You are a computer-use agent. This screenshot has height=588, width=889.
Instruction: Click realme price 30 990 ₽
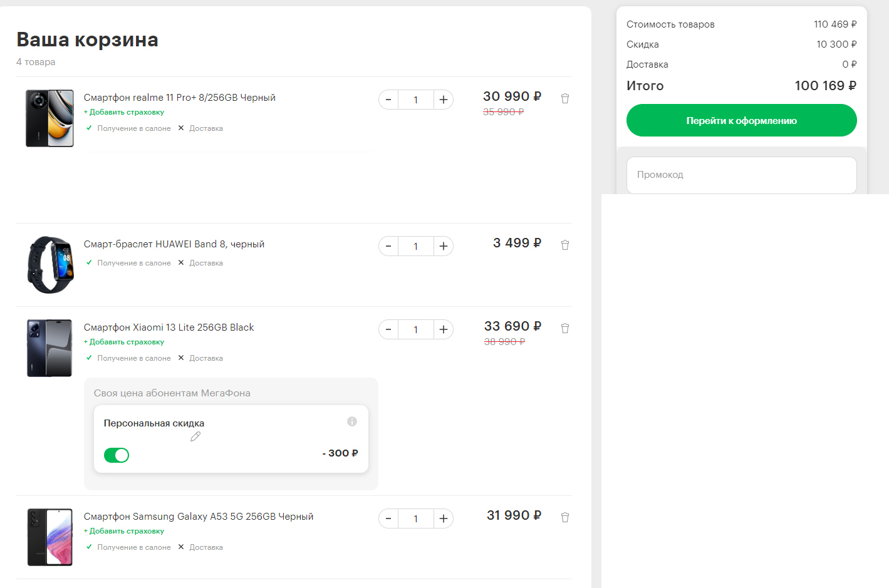click(x=512, y=96)
